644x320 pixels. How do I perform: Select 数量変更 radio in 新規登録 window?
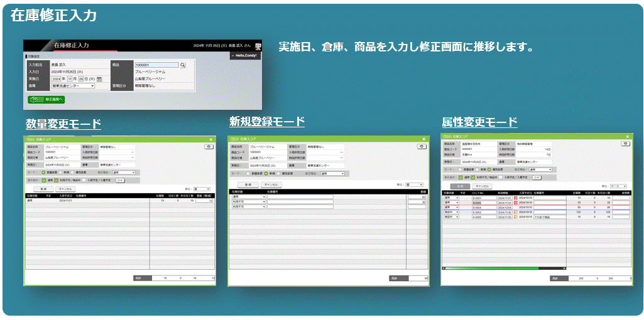[x=248, y=174]
